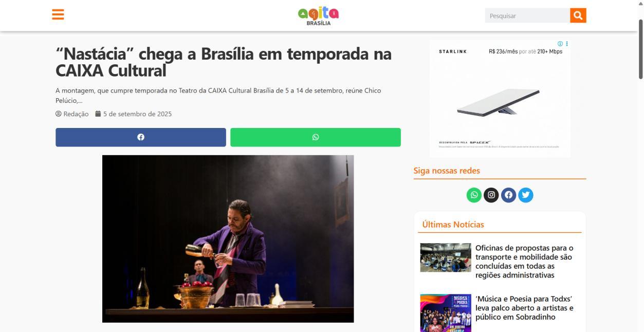Click the ad info icon
Screen dimensions: 644x332
(560, 44)
